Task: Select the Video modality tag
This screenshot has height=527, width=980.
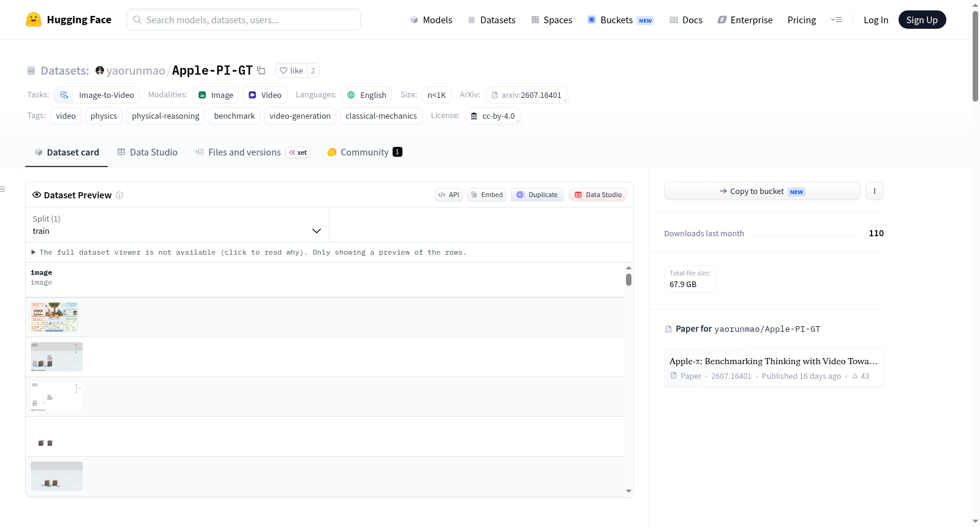Action: (x=265, y=95)
